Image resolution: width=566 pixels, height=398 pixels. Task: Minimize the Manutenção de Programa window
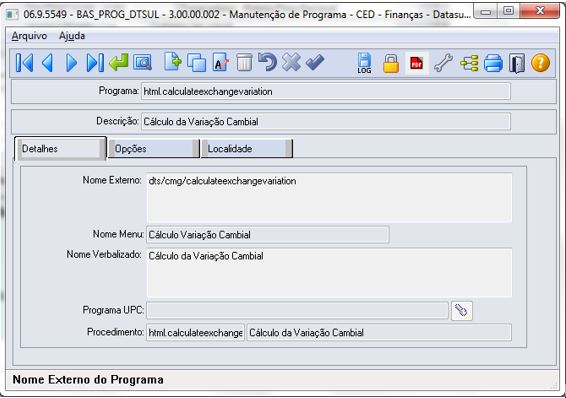(486, 11)
